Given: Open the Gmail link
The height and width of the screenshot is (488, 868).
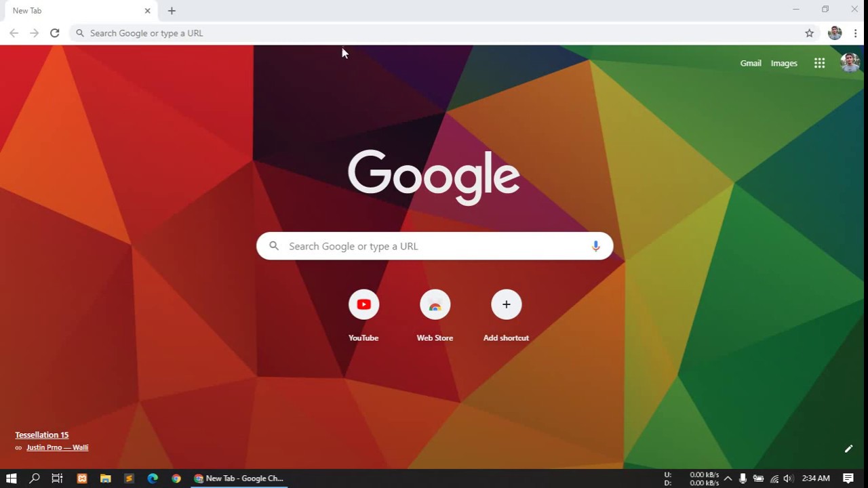Looking at the screenshot, I should (751, 63).
